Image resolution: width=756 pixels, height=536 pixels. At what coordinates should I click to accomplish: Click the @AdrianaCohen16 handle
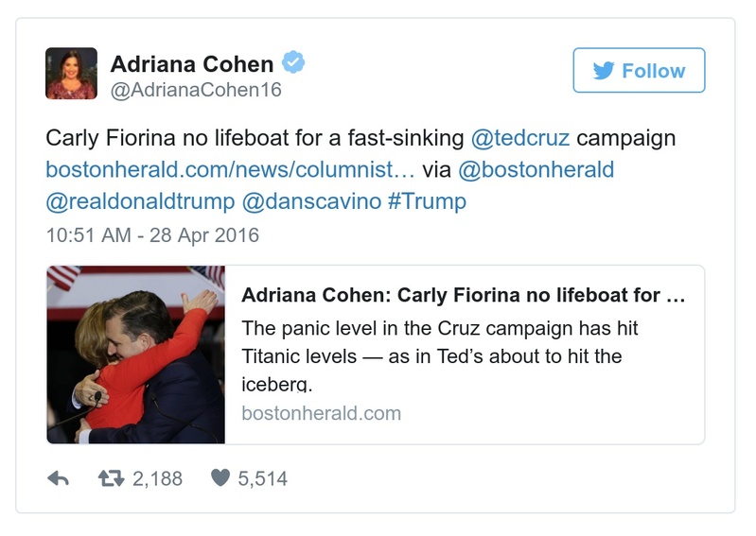196,90
